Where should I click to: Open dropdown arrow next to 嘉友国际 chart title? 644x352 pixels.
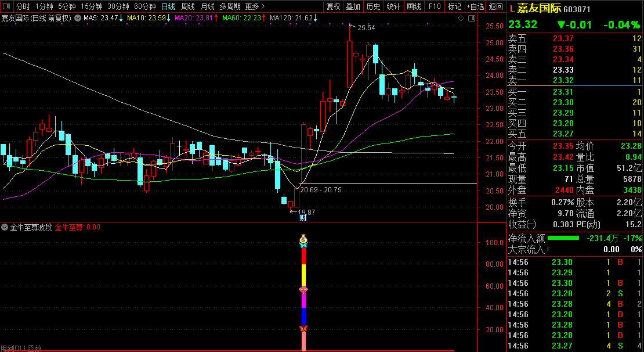pos(78,18)
